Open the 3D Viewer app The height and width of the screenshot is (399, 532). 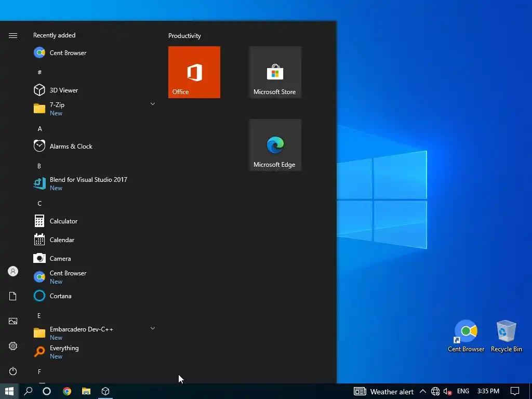(94, 90)
